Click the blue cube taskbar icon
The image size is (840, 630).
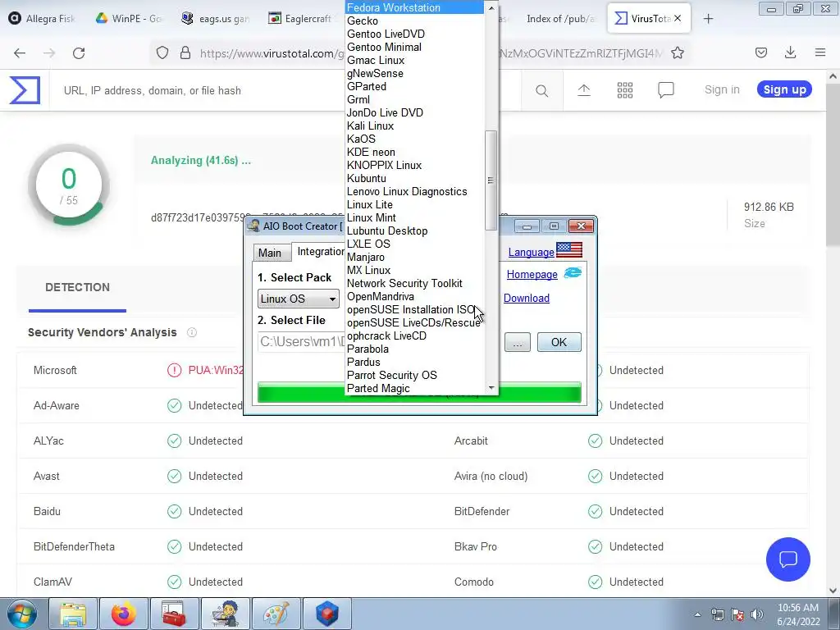pyautogui.click(x=326, y=614)
